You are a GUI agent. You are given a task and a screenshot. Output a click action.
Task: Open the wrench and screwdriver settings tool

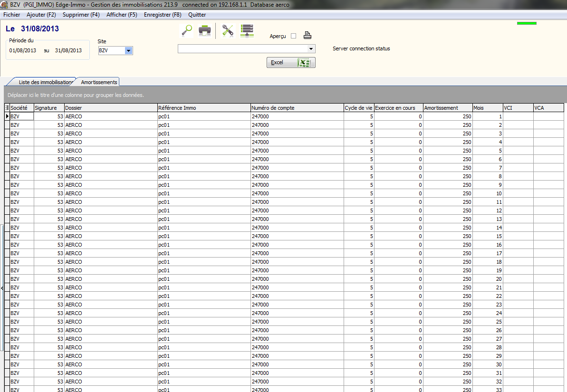pos(228,30)
